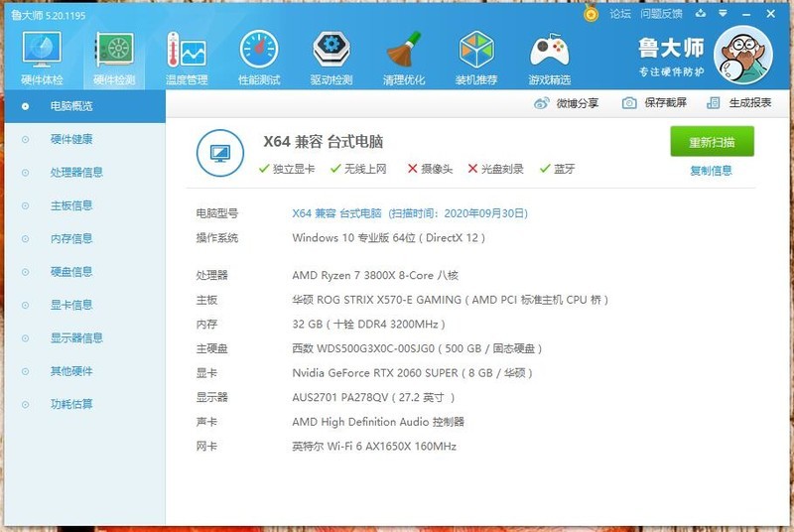Click 保存截屏 to save screenshot

pyautogui.click(x=654, y=103)
